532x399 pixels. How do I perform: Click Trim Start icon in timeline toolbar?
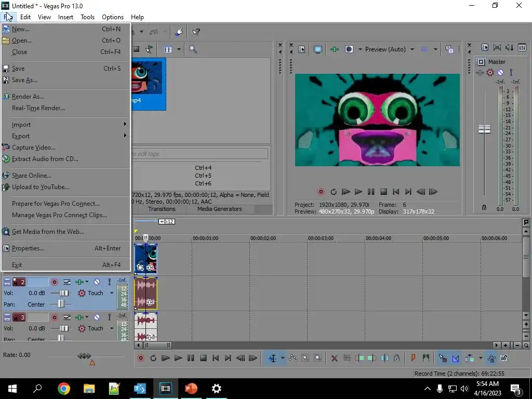coord(360,358)
